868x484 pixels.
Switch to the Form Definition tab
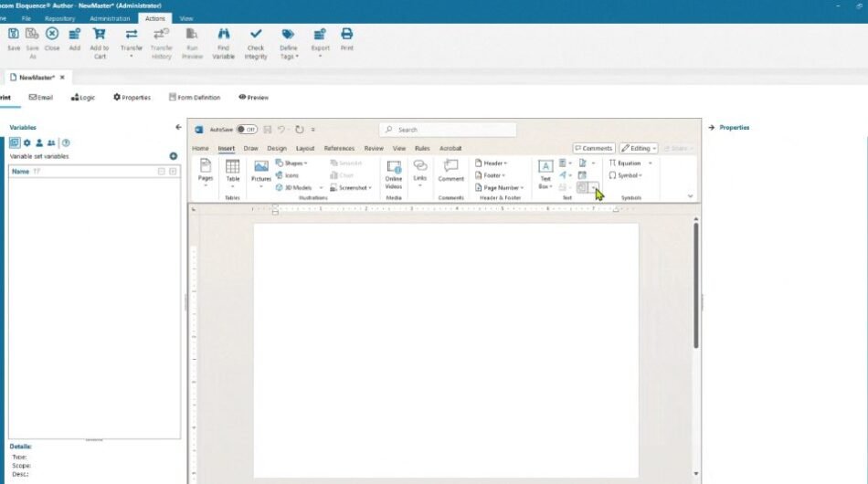pos(194,97)
